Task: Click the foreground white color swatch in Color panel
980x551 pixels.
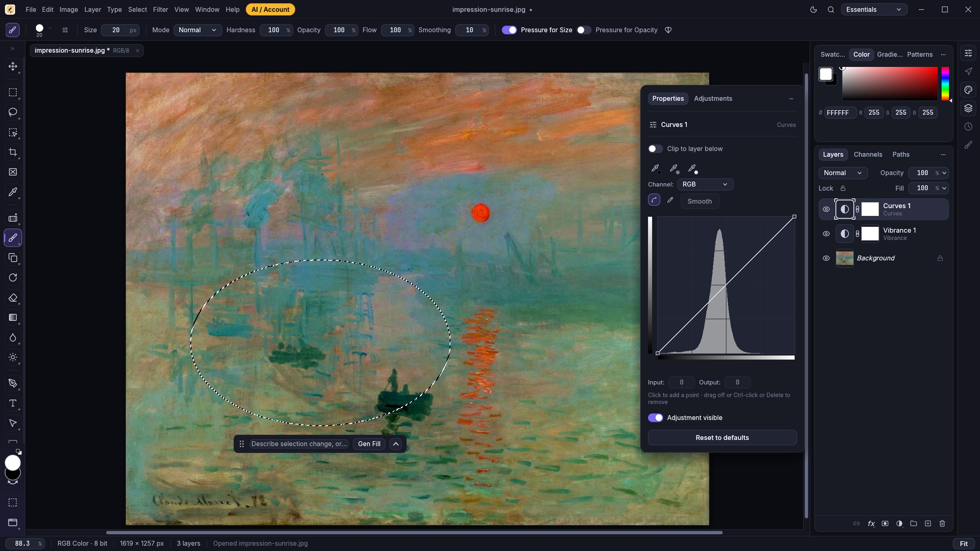Action: 826,74
